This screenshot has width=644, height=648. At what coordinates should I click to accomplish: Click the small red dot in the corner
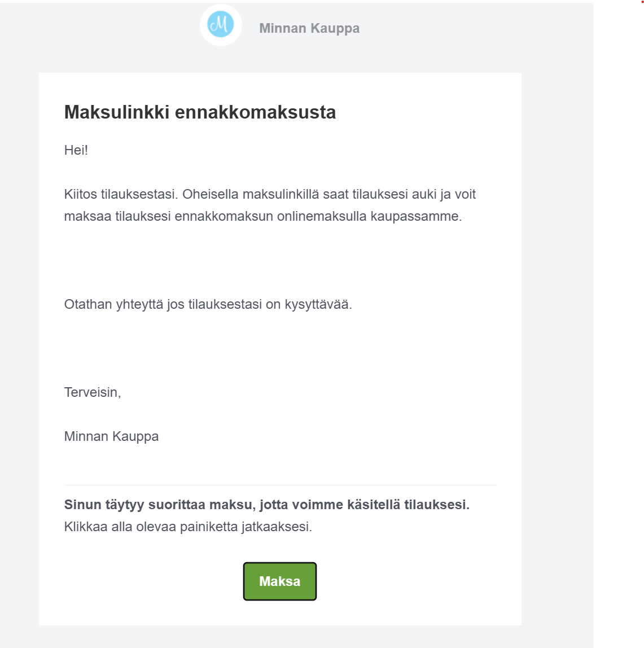click(x=642, y=2)
